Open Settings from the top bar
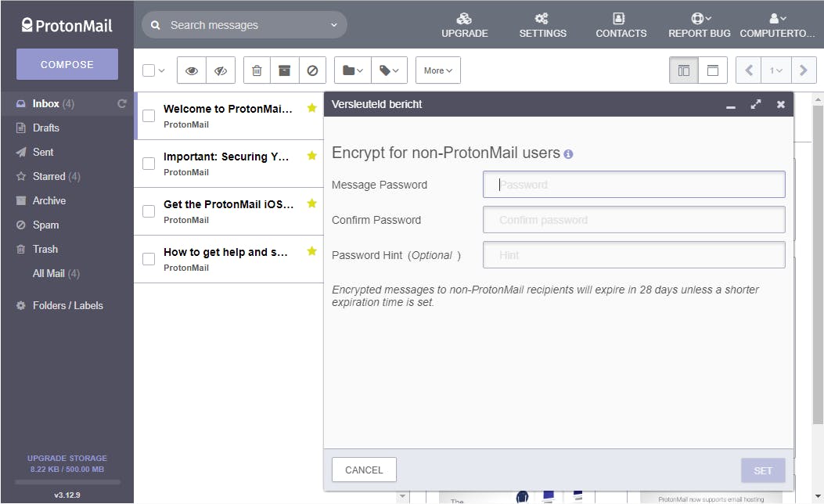This screenshot has height=504, width=824. (542, 25)
